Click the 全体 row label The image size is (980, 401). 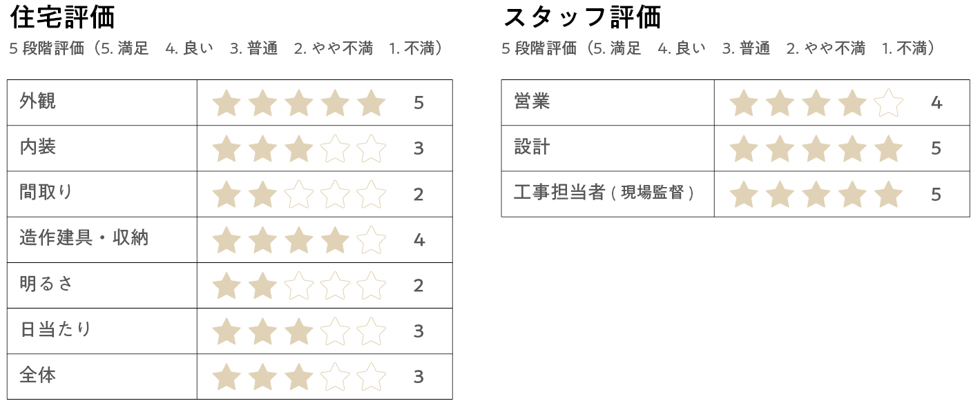coord(38,375)
